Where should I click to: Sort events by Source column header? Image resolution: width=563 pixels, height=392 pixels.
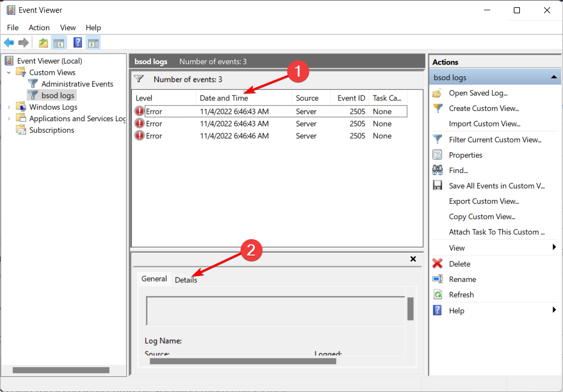[311, 98]
